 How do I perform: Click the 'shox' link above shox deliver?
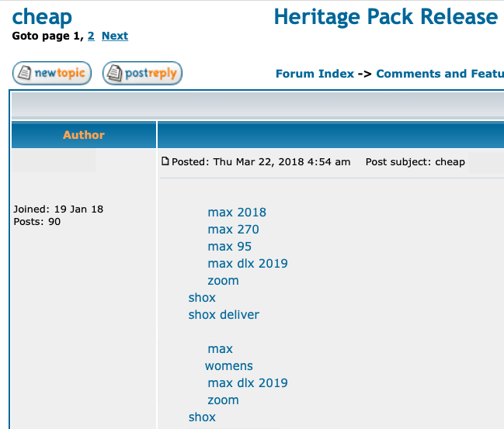pos(202,297)
